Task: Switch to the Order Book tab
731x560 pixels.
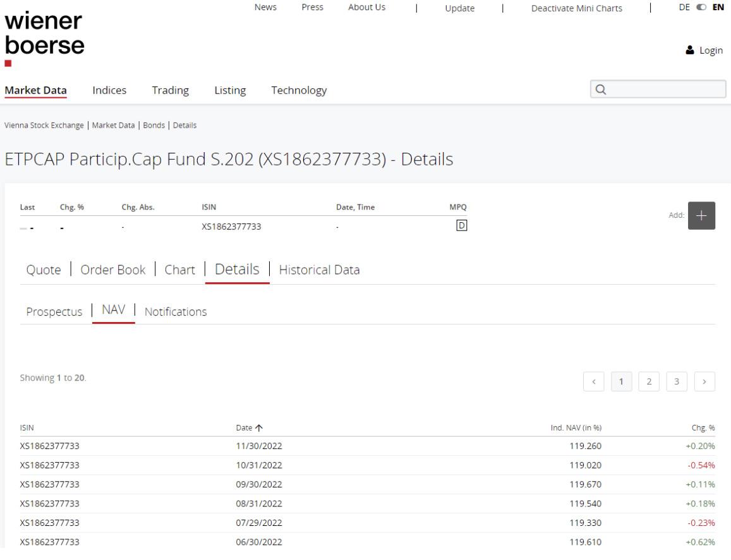Action: pos(113,270)
